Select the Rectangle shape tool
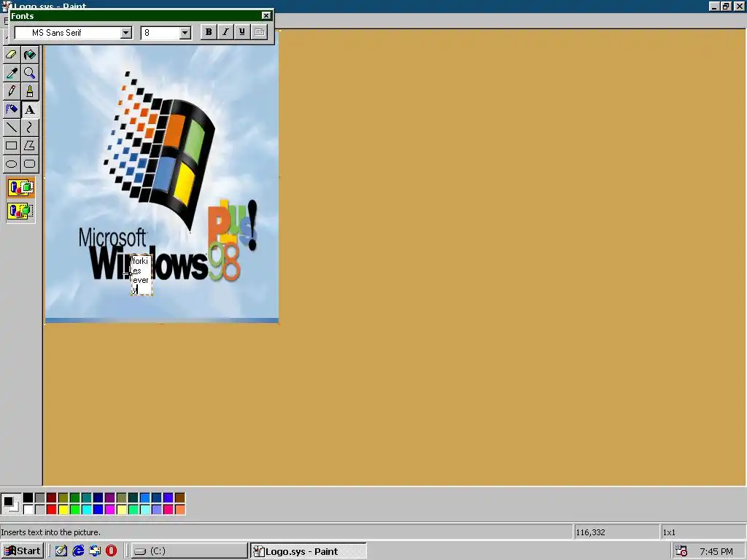This screenshot has height=560, width=747. pos(12,146)
